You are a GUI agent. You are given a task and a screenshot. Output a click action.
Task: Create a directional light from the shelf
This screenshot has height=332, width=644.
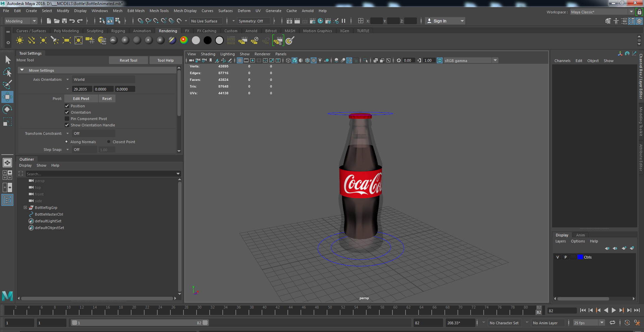[32, 41]
